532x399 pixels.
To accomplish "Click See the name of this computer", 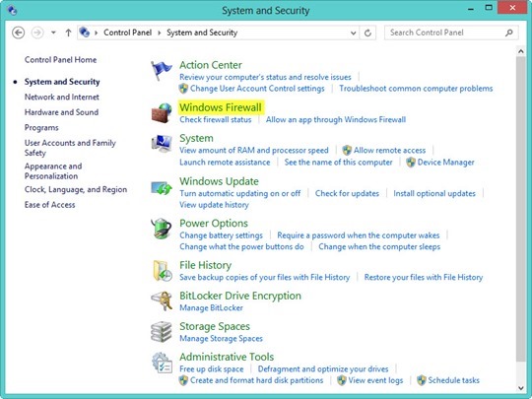I will [x=338, y=163].
